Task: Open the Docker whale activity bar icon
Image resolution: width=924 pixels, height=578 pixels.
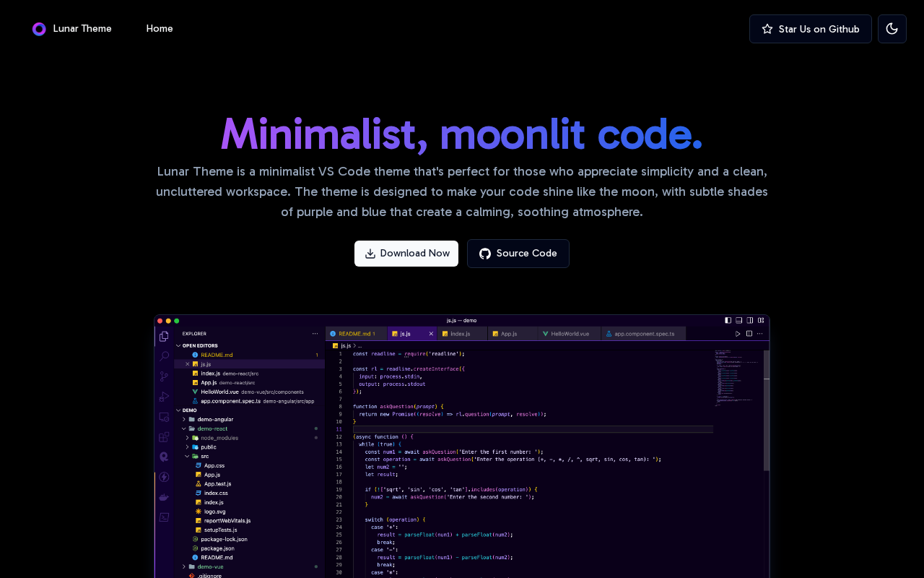Action: (x=164, y=497)
